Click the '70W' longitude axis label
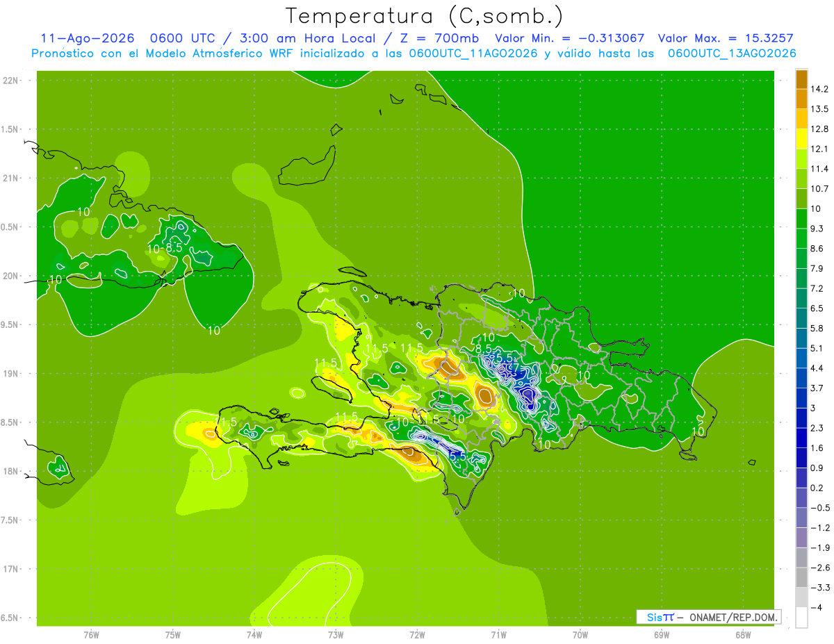The width and height of the screenshot is (834, 644). (580, 634)
